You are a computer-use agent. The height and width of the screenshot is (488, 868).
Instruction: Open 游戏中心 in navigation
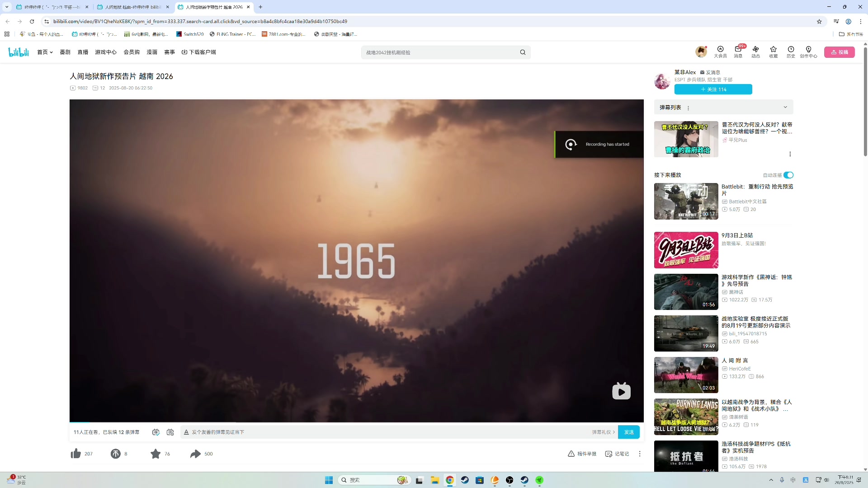[106, 52]
